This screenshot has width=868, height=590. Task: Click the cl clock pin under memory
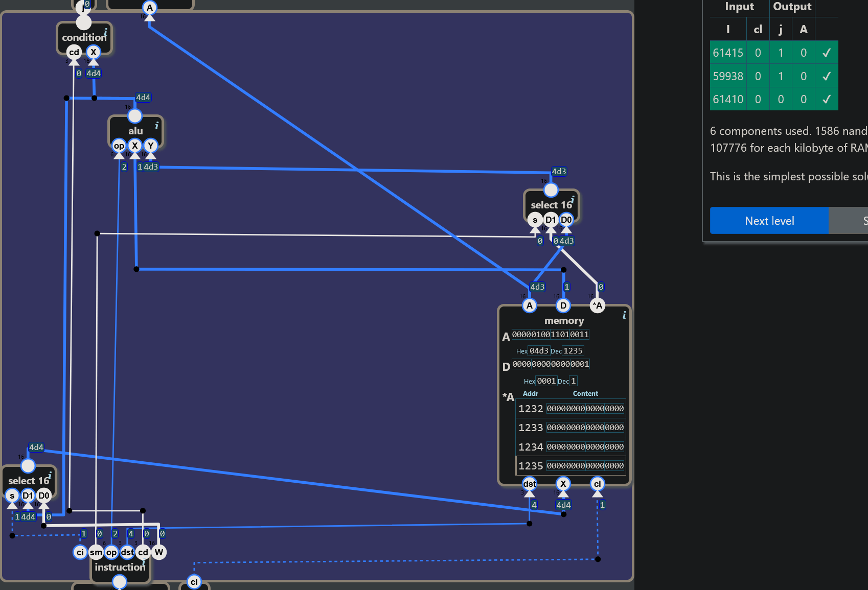[598, 483]
